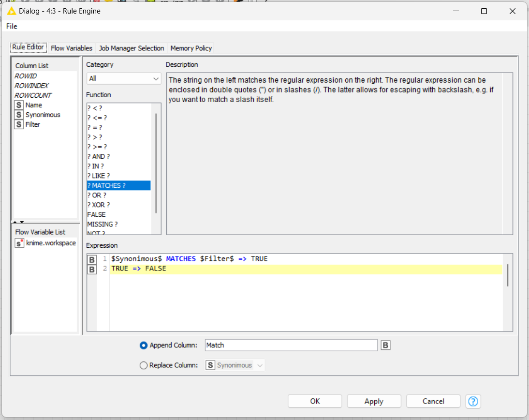The image size is (529, 420).
Task: Click the B icon on expression line 1
Action: [91, 258]
